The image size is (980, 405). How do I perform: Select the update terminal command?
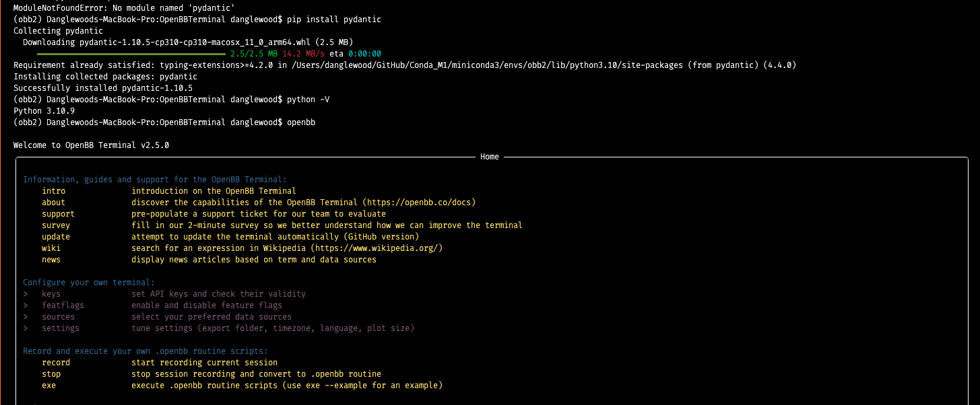(x=56, y=236)
